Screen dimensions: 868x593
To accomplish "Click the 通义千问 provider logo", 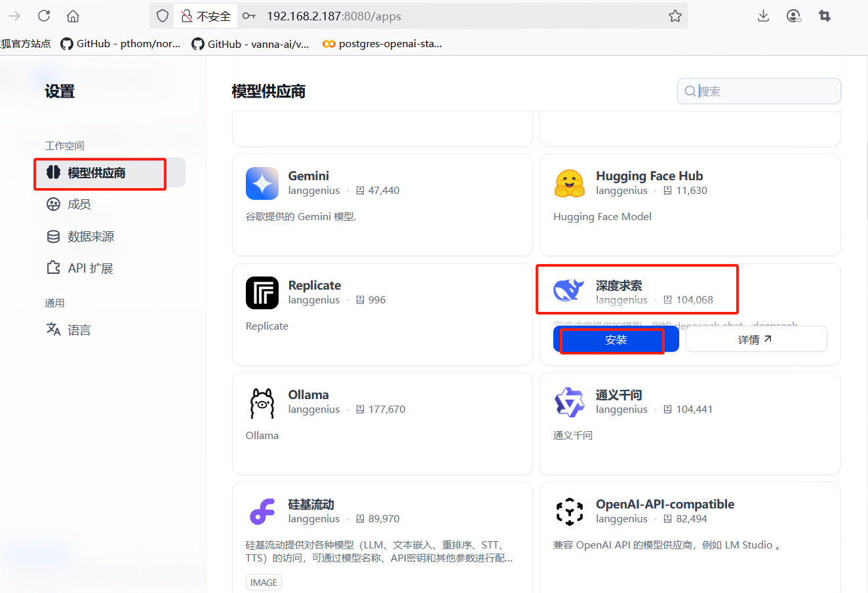I will click(570, 402).
